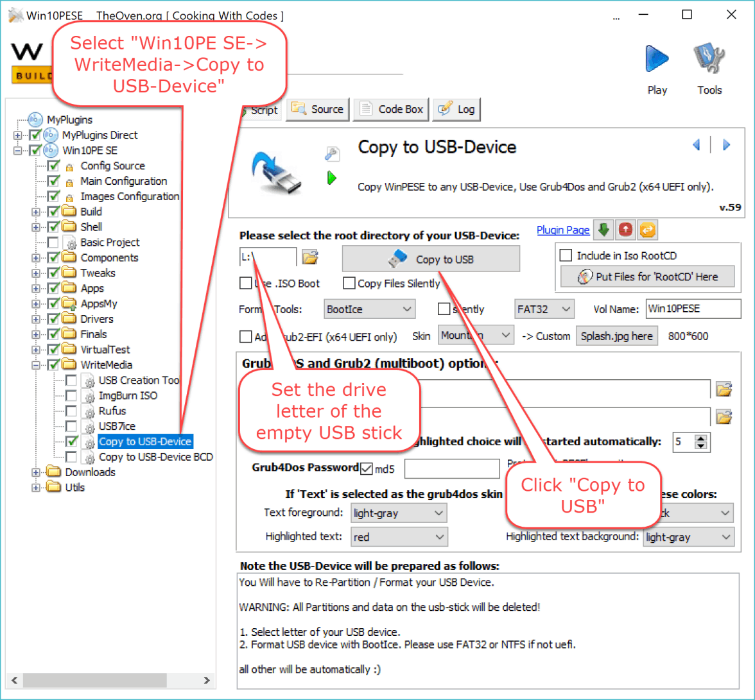
Task: Switch to the Code Box tab
Action: 392,110
